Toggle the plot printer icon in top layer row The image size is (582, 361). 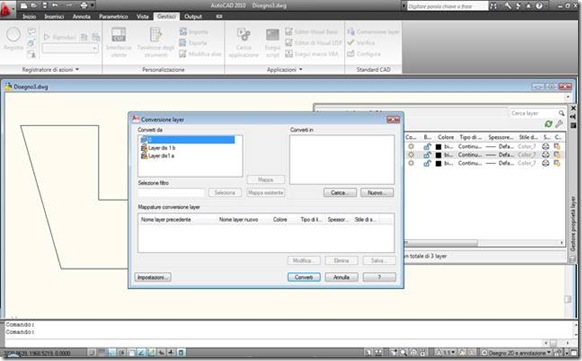546,146
